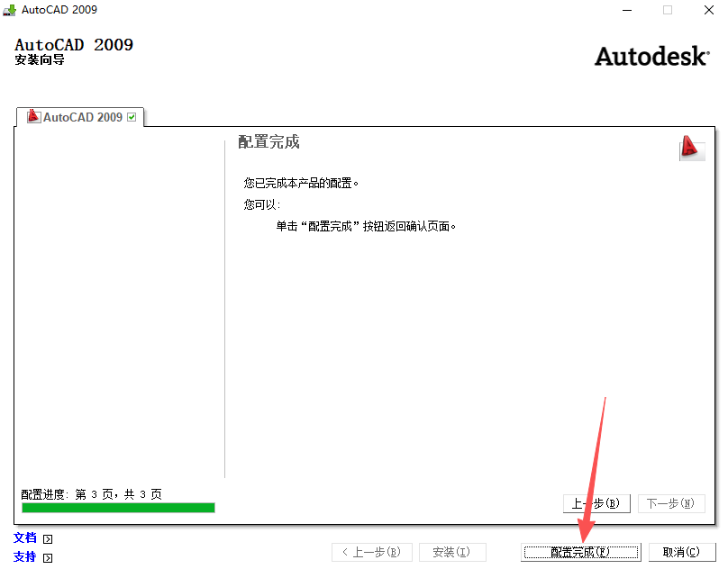This screenshot has width=728, height=578.
Task: Click the 配置完成 heading text
Action: (x=268, y=142)
